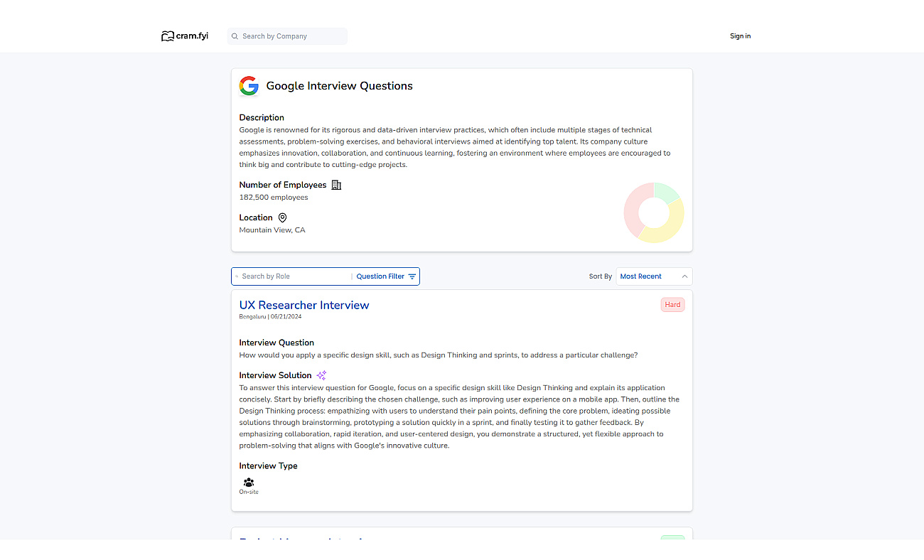Click the On-site people group icon
924x560 pixels.
tap(249, 483)
